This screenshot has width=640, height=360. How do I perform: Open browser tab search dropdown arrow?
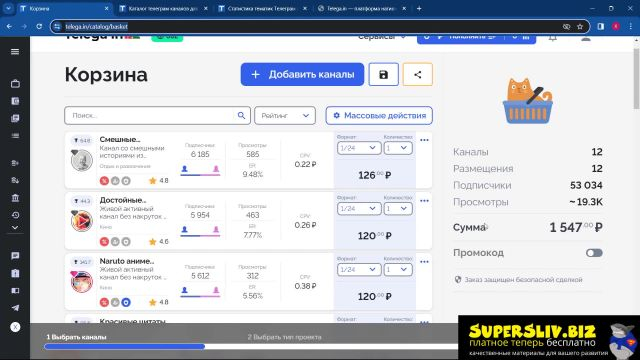coord(8,8)
